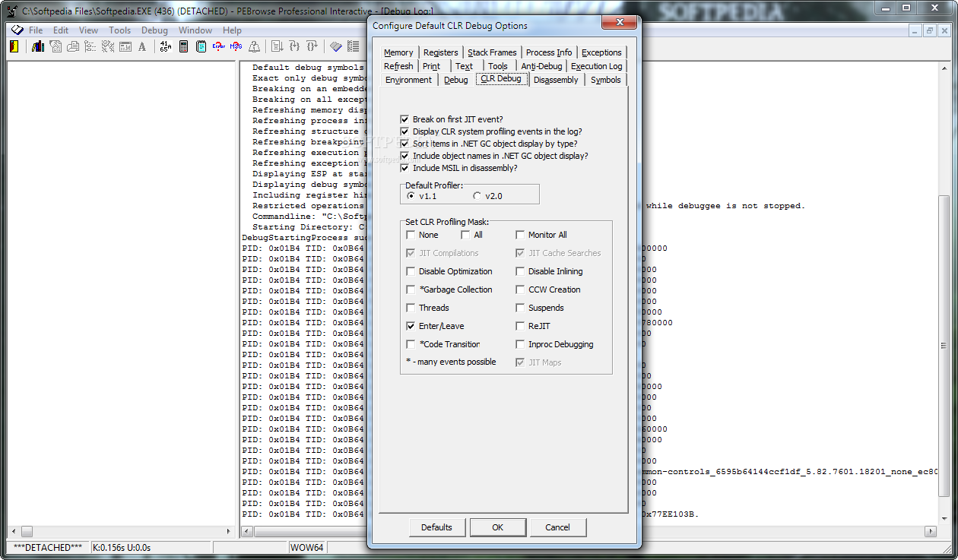The width and height of the screenshot is (958, 560).
Task: Open the Help menu in main window
Action: (x=232, y=30)
